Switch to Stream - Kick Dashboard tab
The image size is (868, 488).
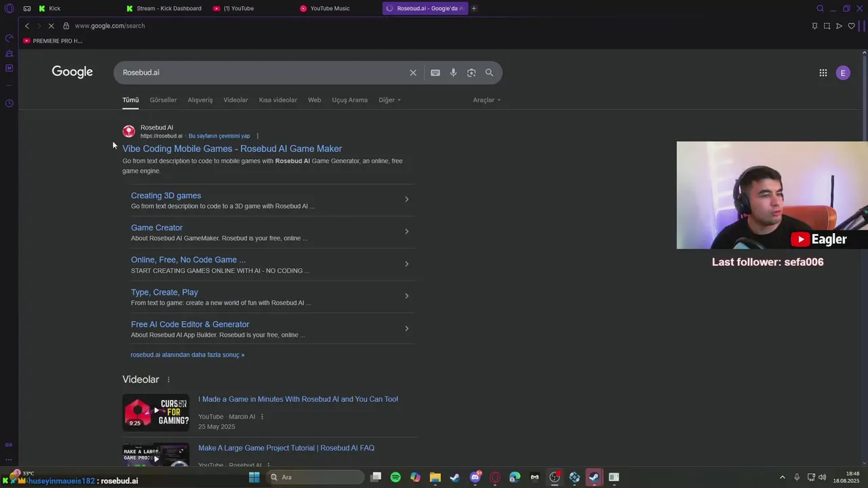click(164, 8)
